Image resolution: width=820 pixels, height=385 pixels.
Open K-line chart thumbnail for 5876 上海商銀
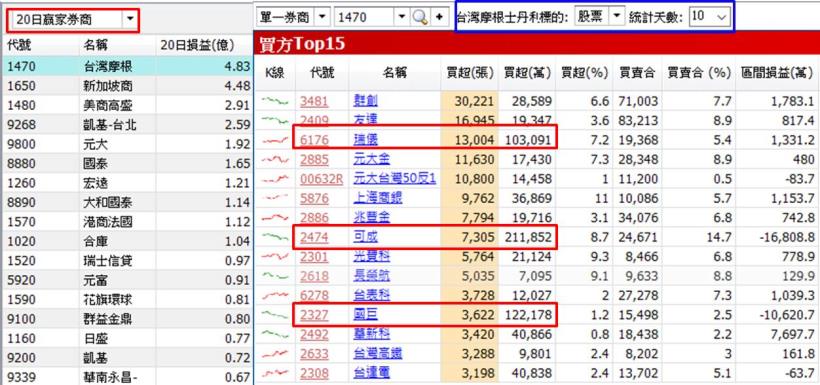tap(275, 198)
